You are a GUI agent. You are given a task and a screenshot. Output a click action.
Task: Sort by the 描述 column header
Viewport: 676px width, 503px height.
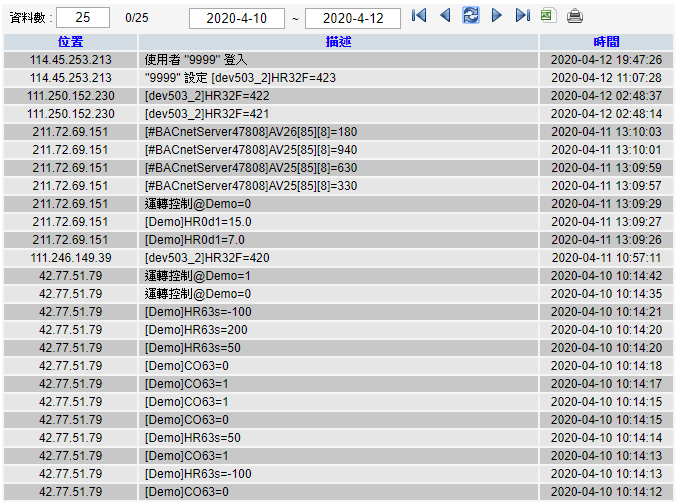(338, 42)
